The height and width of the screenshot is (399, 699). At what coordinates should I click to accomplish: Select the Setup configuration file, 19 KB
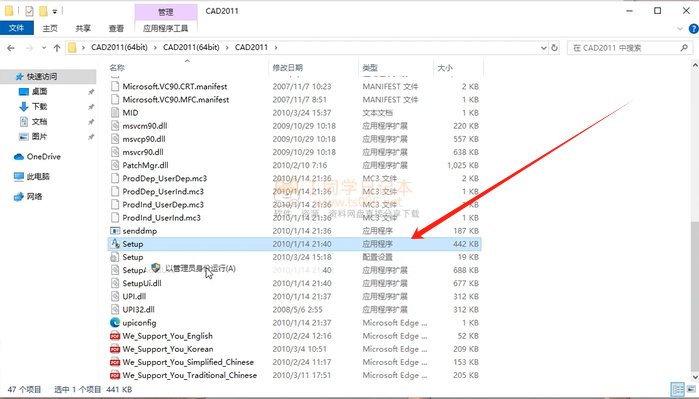coord(133,257)
